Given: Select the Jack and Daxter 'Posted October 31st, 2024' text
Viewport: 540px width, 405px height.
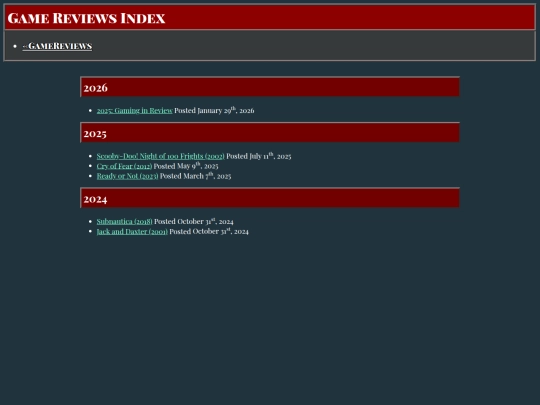Looking at the screenshot, I should (x=209, y=231).
